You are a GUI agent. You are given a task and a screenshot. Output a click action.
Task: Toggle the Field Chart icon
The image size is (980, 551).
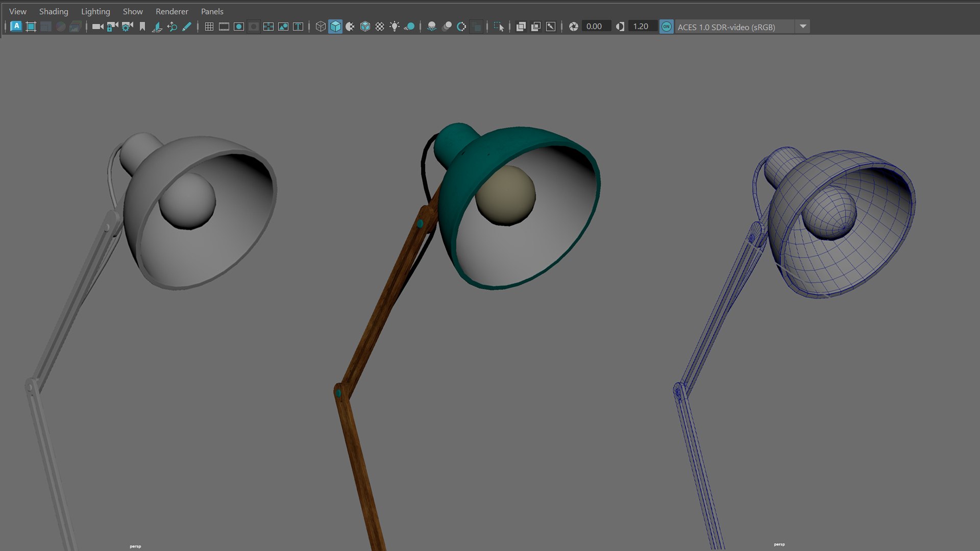268,27
